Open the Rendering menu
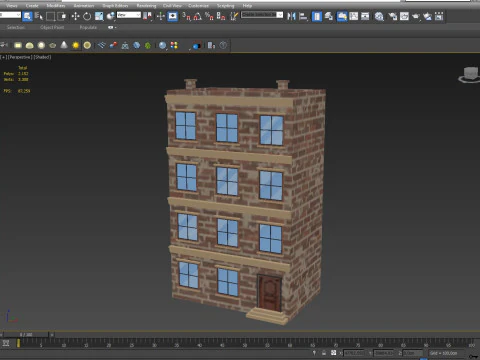This screenshot has width=480, height=360. 146,5
